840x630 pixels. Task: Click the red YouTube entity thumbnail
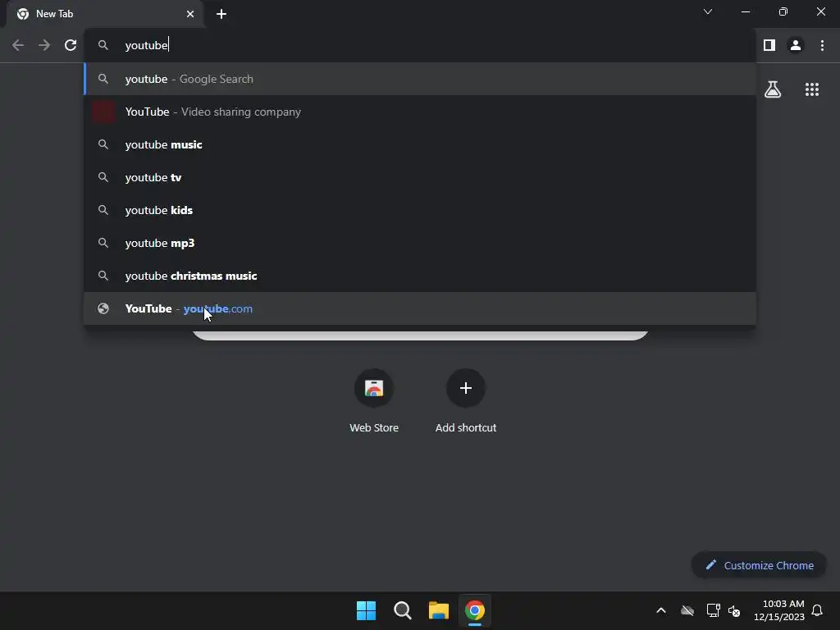click(x=103, y=112)
